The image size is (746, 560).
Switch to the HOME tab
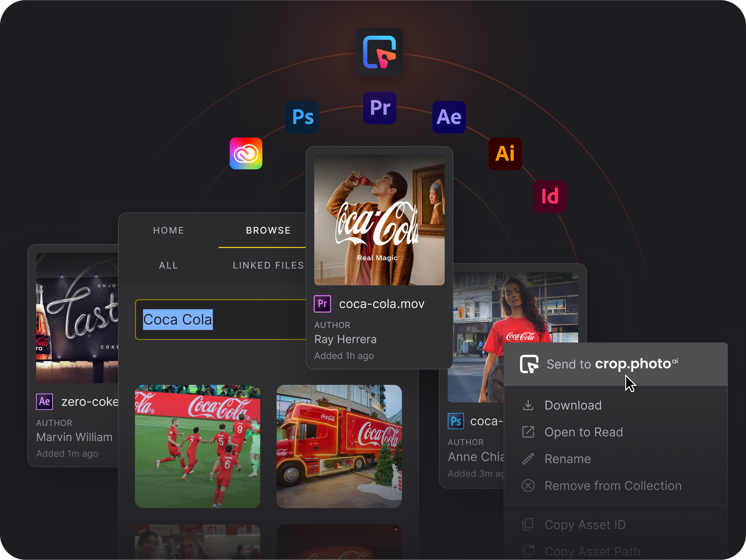click(168, 230)
